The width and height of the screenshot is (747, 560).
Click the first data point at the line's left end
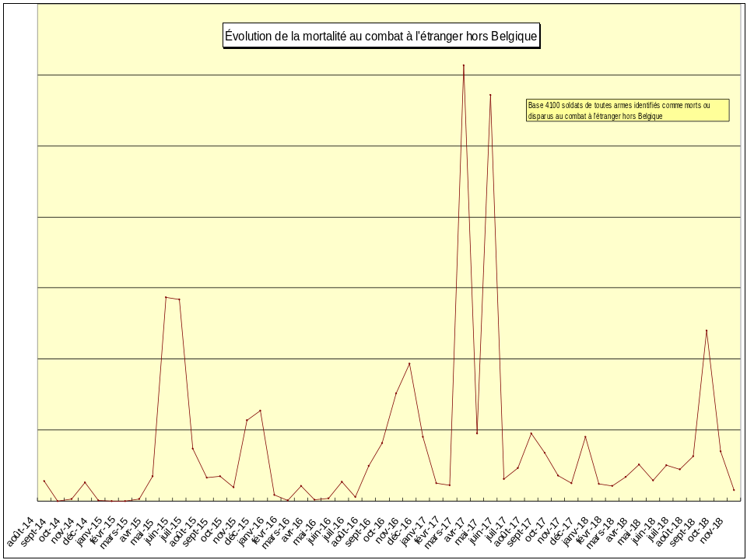click(x=44, y=481)
